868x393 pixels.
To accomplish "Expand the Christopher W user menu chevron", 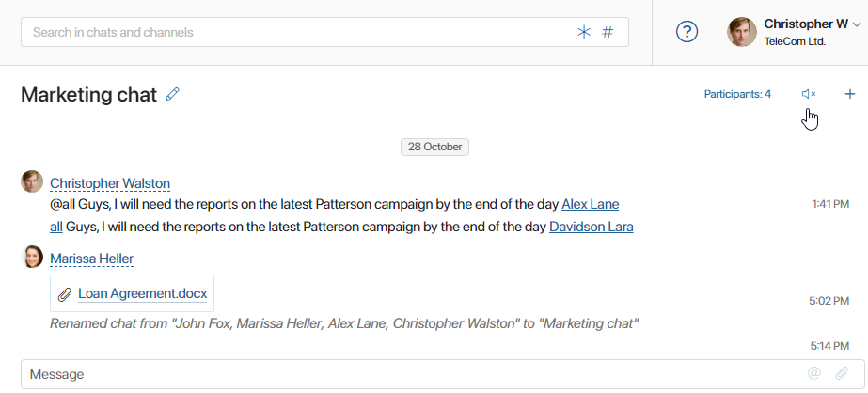I will (x=857, y=24).
